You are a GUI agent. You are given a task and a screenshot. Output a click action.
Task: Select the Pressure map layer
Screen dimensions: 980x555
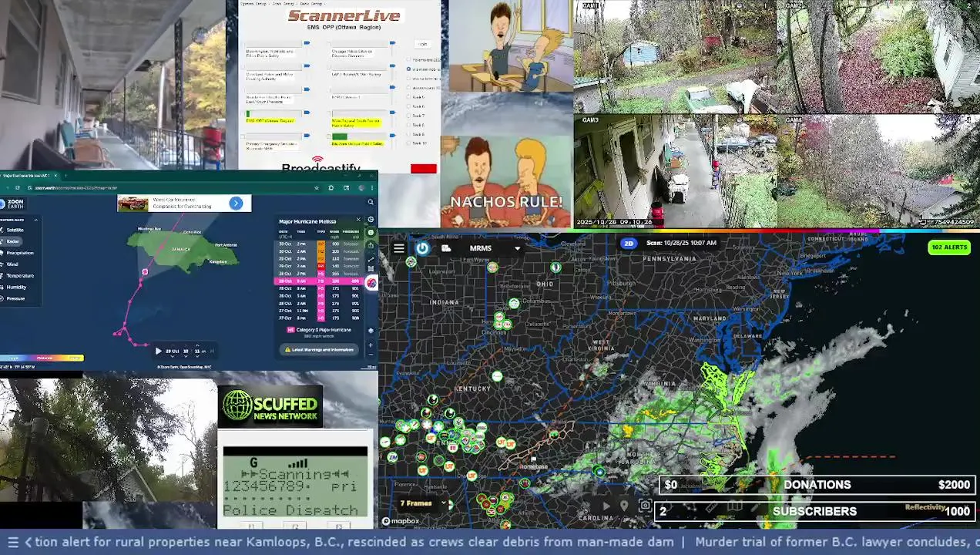pyautogui.click(x=14, y=298)
